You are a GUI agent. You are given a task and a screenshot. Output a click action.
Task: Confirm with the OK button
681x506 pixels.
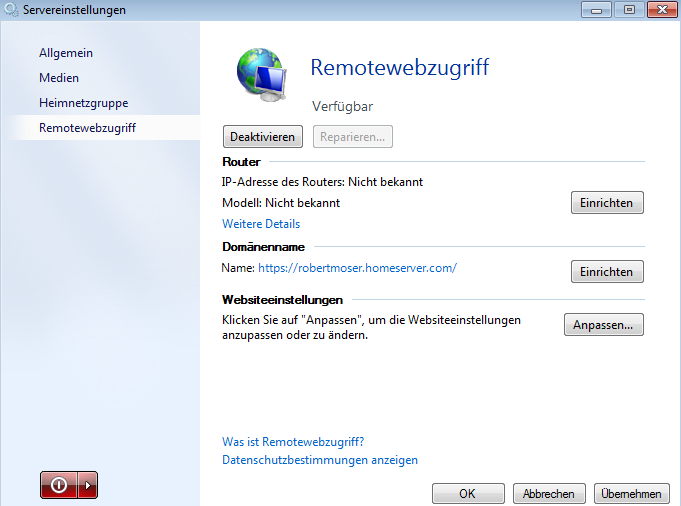click(x=467, y=493)
